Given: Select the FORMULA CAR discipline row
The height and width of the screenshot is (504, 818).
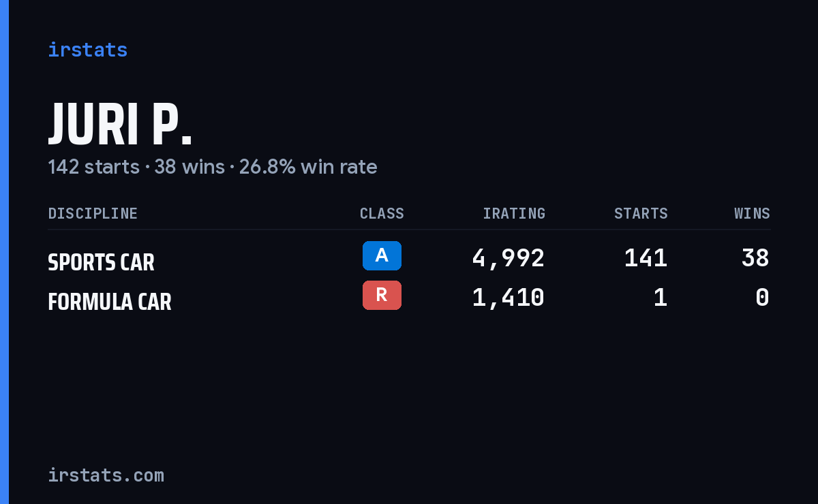Looking at the screenshot, I should (409, 298).
